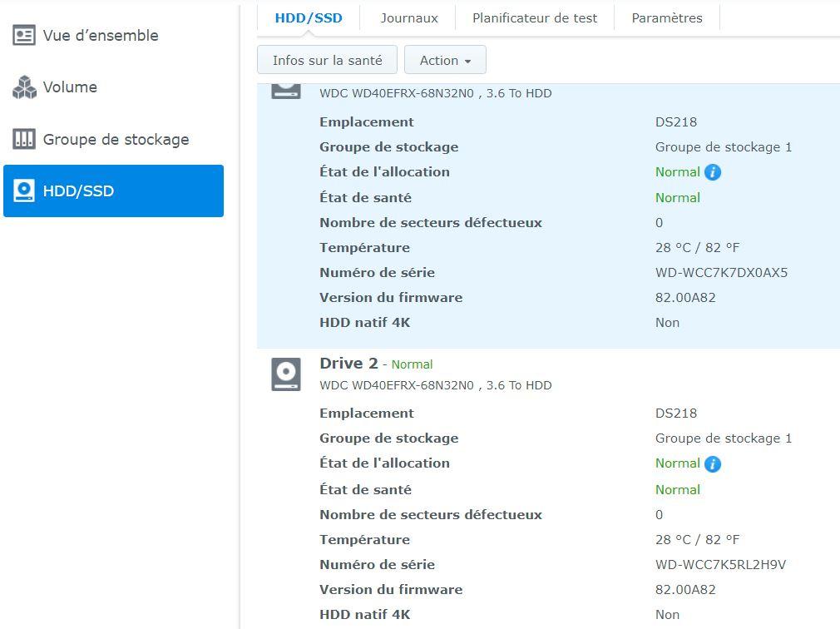Click the Volume cubes icon
840x629 pixels.
(x=24, y=87)
